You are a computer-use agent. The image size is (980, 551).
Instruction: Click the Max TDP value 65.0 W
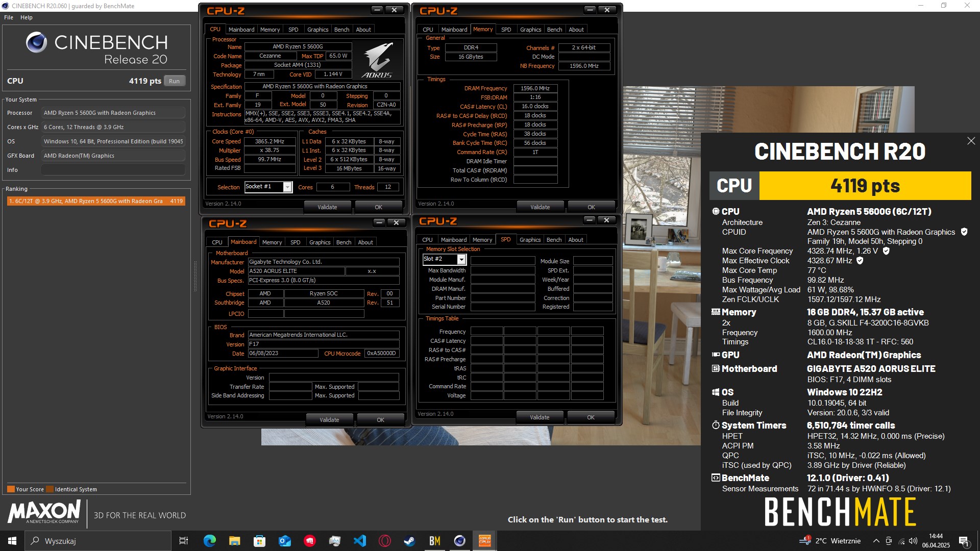point(338,56)
